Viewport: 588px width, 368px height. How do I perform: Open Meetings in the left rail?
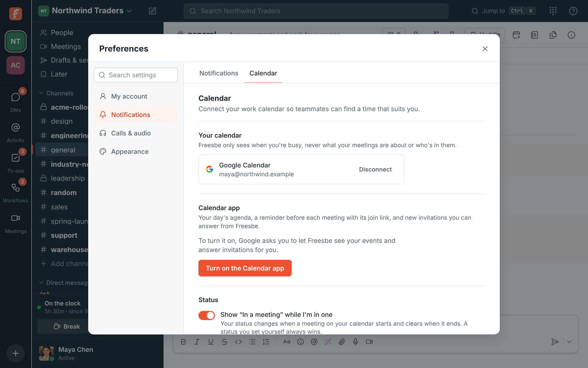point(15,223)
